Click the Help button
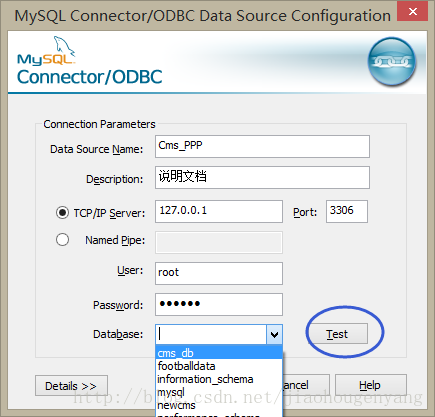435x417 pixels. (371, 385)
